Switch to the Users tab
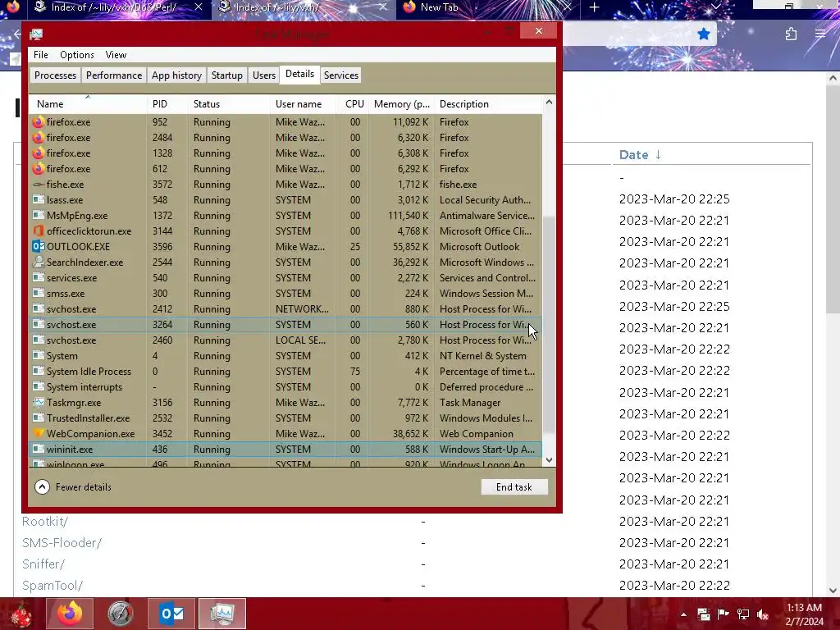The width and height of the screenshot is (840, 630). 264,75
